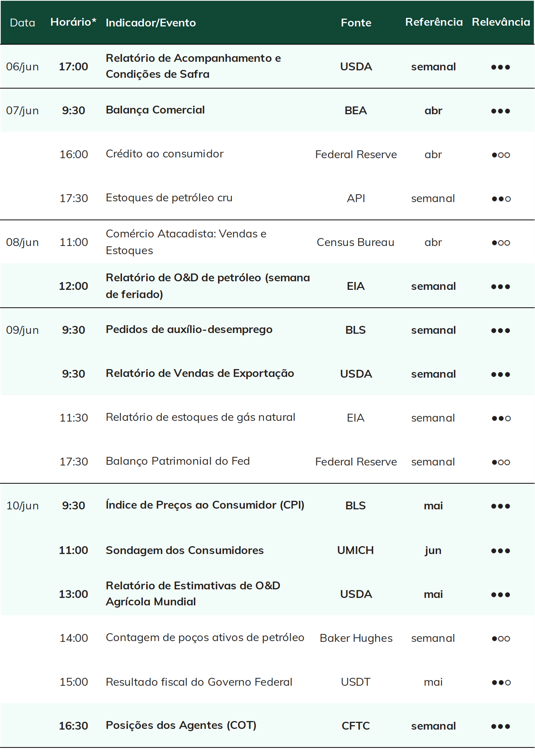Select Relatório de estoques de gás natural
535x756 pixels.
pyautogui.click(x=201, y=417)
